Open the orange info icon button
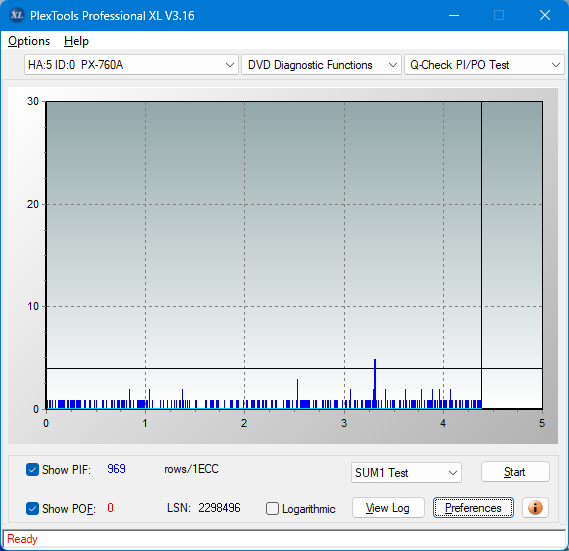This screenshot has height=551, width=569. click(535, 507)
